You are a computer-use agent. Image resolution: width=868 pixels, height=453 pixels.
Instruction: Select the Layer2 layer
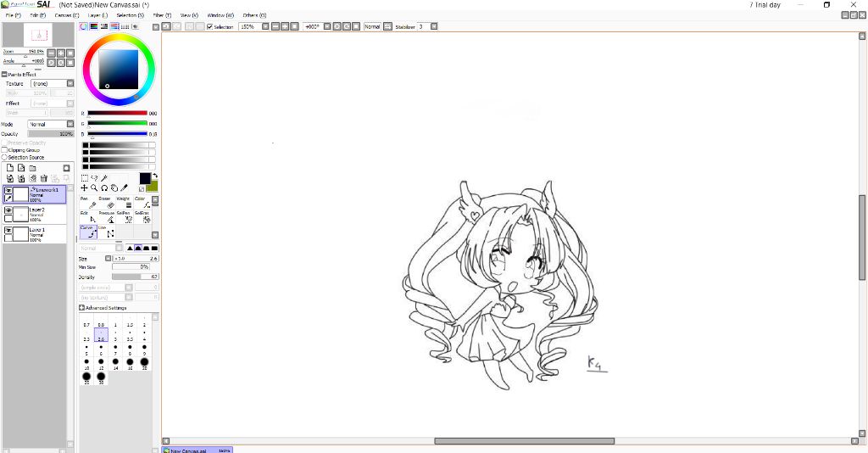tap(34, 215)
